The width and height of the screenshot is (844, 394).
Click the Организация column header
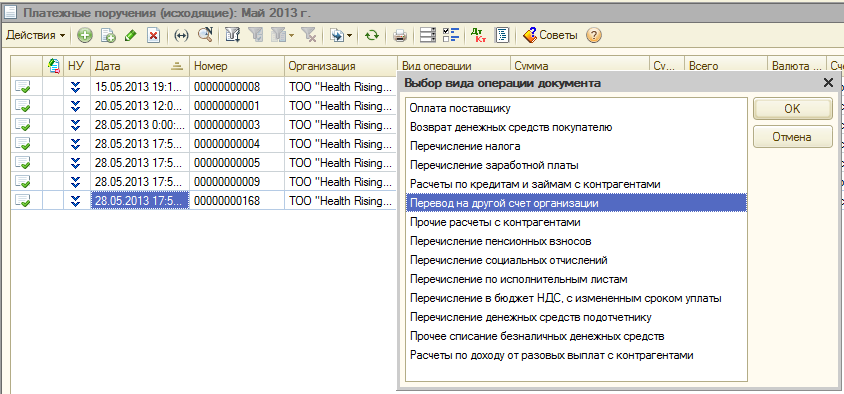(x=340, y=66)
